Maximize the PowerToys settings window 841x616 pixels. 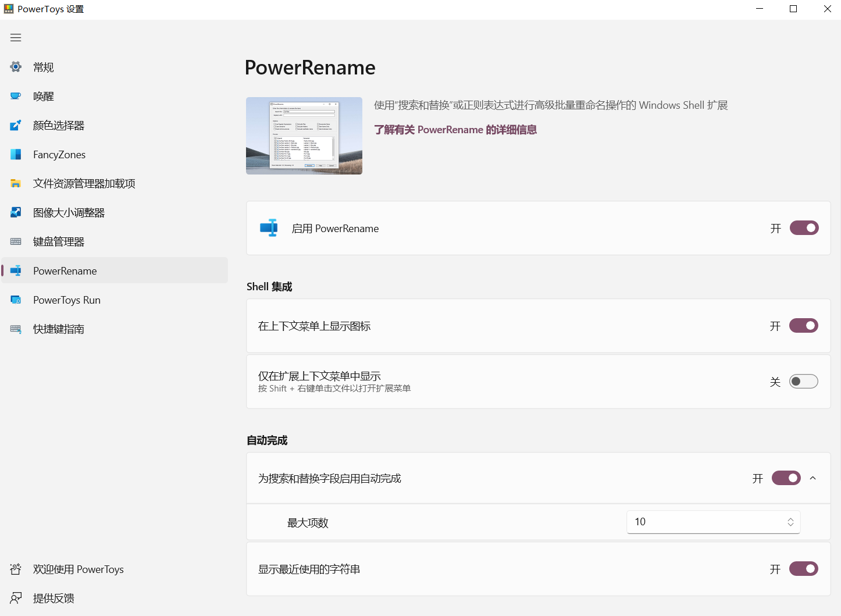tap(793, 9)
